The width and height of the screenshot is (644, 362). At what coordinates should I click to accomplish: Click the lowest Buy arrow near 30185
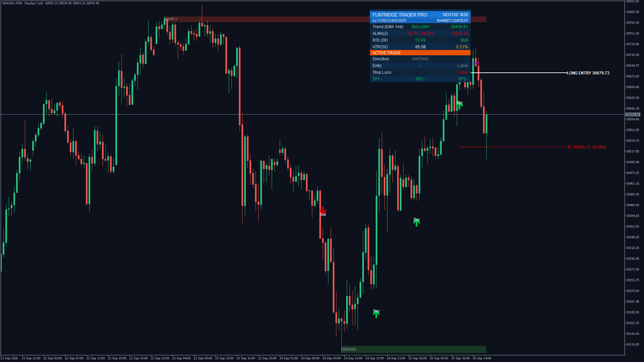376,315
